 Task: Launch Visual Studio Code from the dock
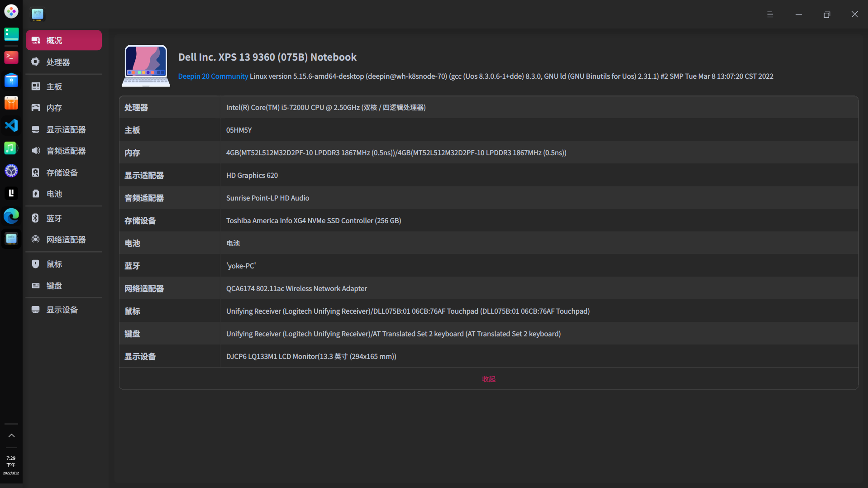[11, 125]
